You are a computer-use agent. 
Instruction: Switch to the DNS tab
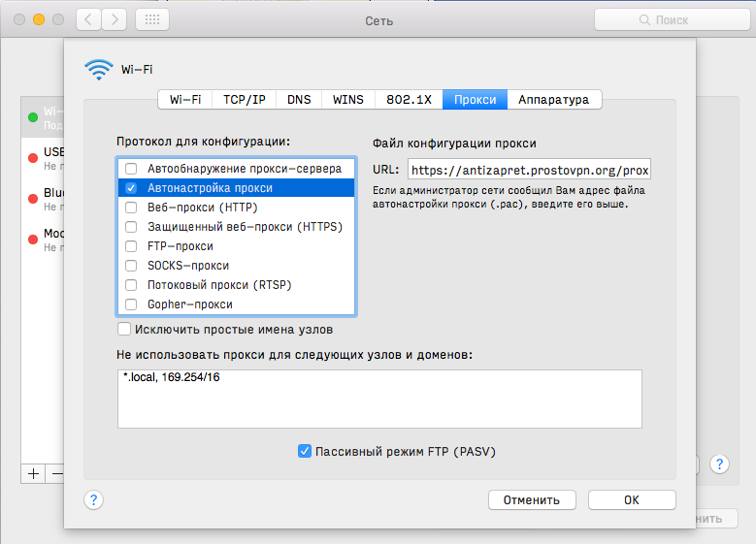click(x=299, y=99)
